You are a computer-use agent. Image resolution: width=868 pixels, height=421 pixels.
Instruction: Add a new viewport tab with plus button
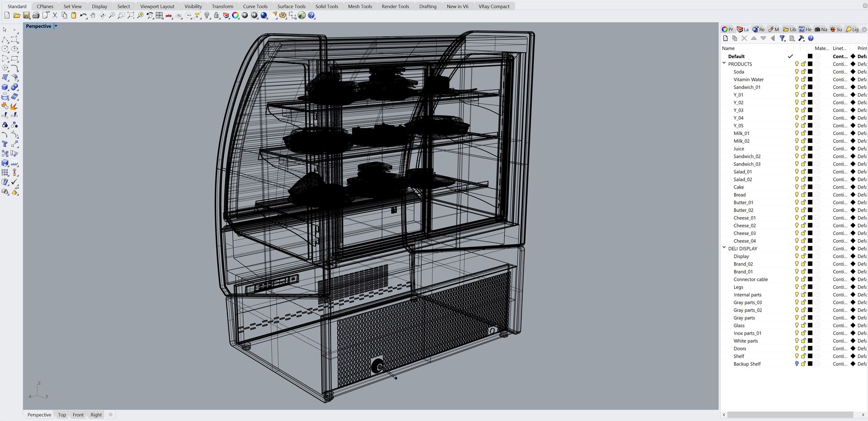pyautogui.click(x=111, y=414)
